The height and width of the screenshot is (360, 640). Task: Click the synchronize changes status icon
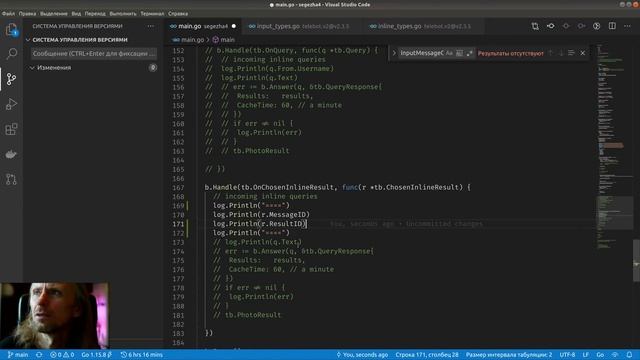(39, 355)
